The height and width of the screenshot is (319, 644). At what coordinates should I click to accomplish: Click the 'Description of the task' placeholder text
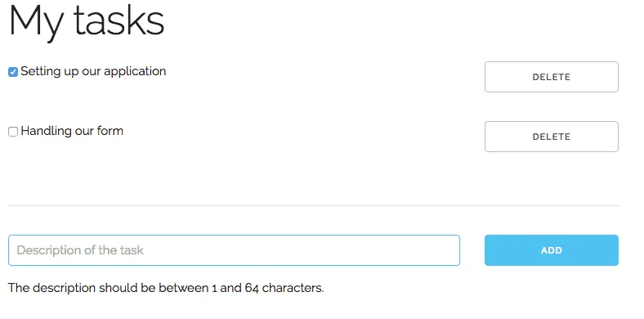click(80, 250)
